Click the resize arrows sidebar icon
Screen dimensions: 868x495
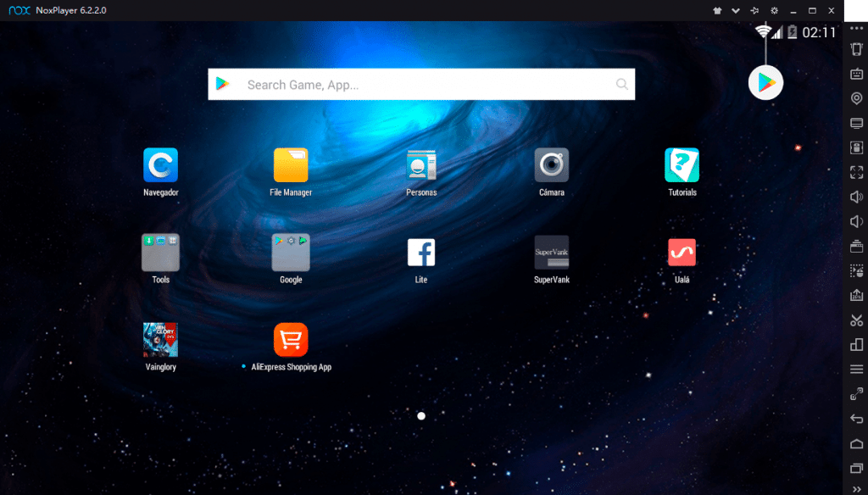point(856,394)
